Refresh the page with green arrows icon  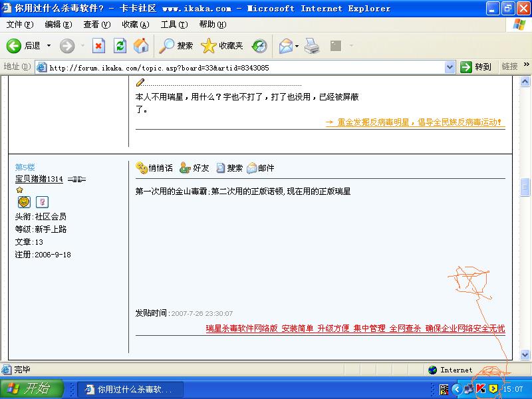click(x=120, y=46)
